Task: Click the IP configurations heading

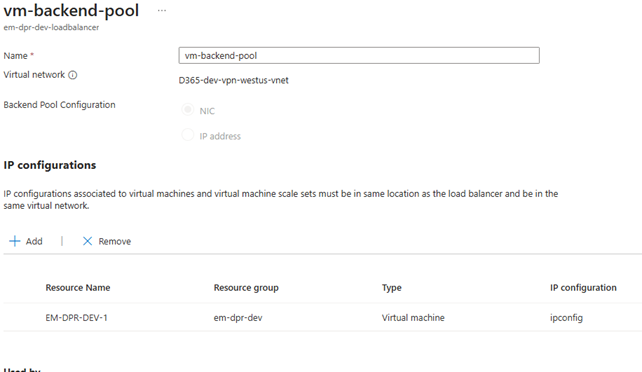Action: (x=50, y=165)
